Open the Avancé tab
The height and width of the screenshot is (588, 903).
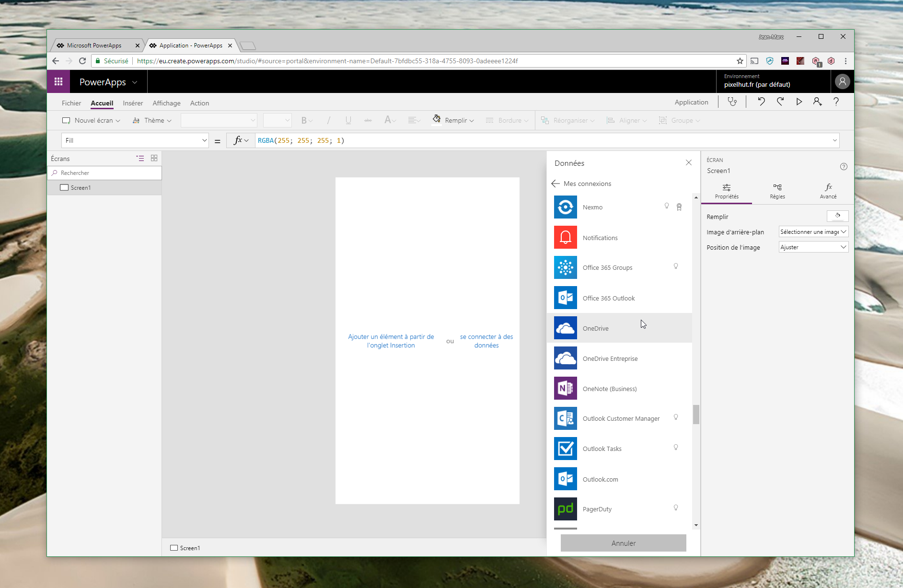828,191
